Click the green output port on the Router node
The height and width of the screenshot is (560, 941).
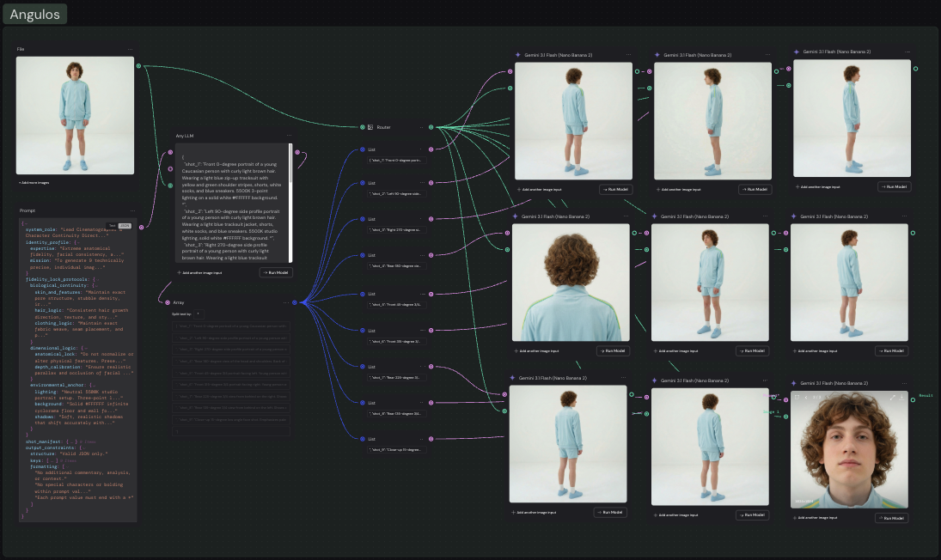(431, 127)
